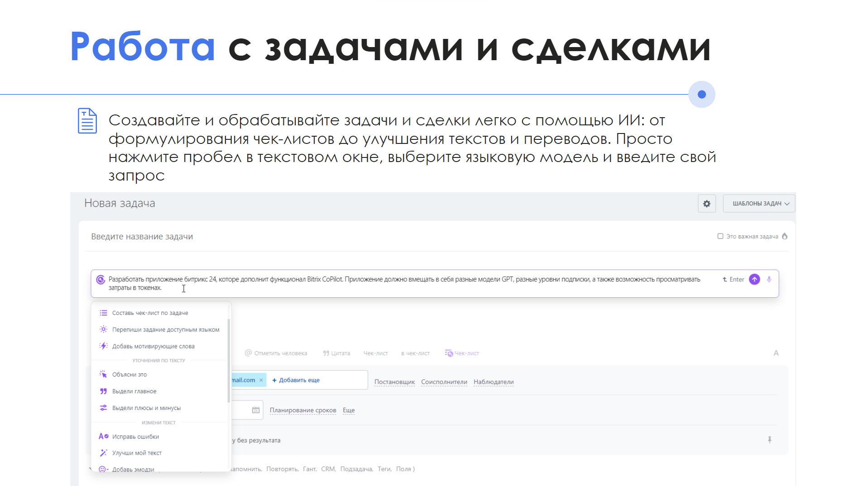The image size is (868, 486).
Task: Open the 'Планирование сроков' section
Action: (302, 410)
